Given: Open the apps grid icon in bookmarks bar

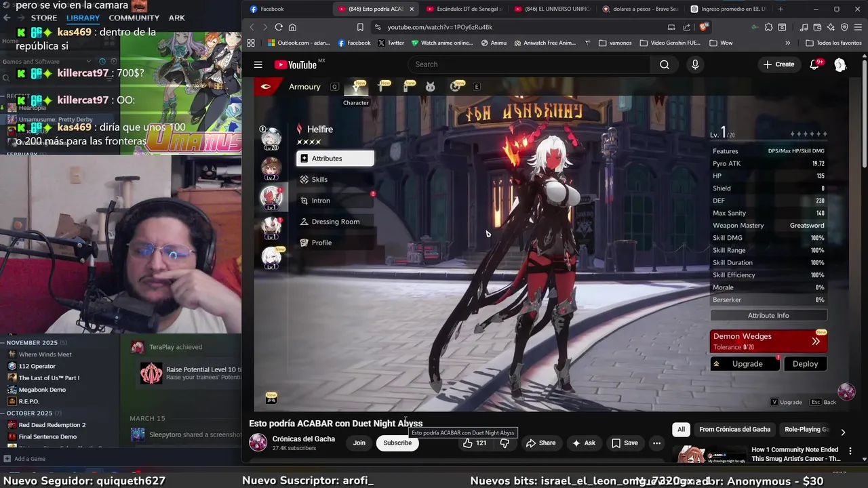Looking at the screenshot, I should point(251,43).
